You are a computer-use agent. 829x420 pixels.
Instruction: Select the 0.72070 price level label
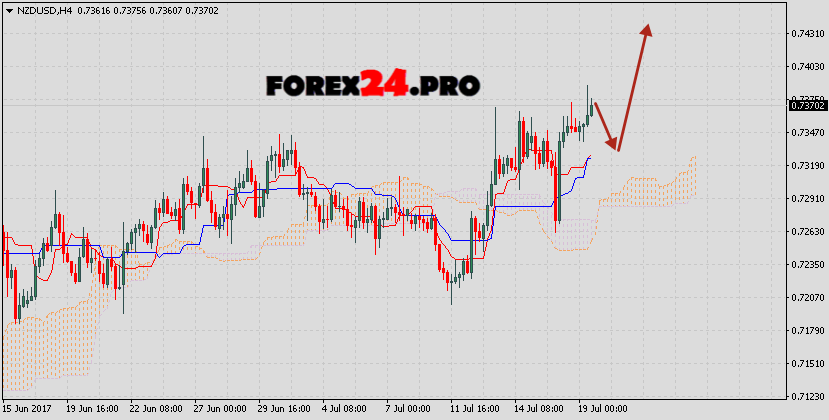tap(807, 297)
